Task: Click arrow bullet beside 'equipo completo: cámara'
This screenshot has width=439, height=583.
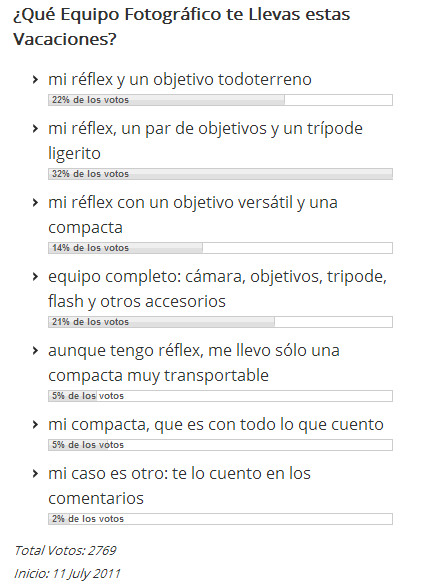Action: 35,277
